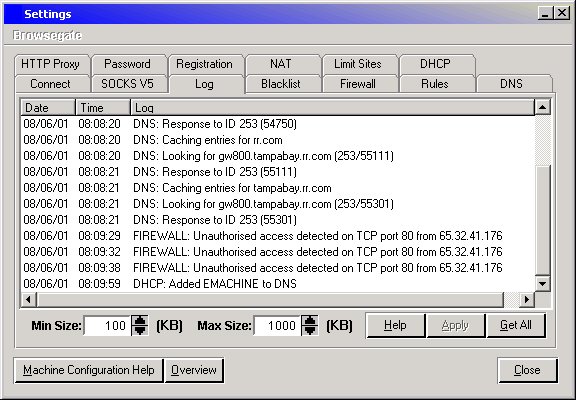Click the Min Size value field
Image resolution: width=576 pixels, height=400 pixels.
[107, 325]
